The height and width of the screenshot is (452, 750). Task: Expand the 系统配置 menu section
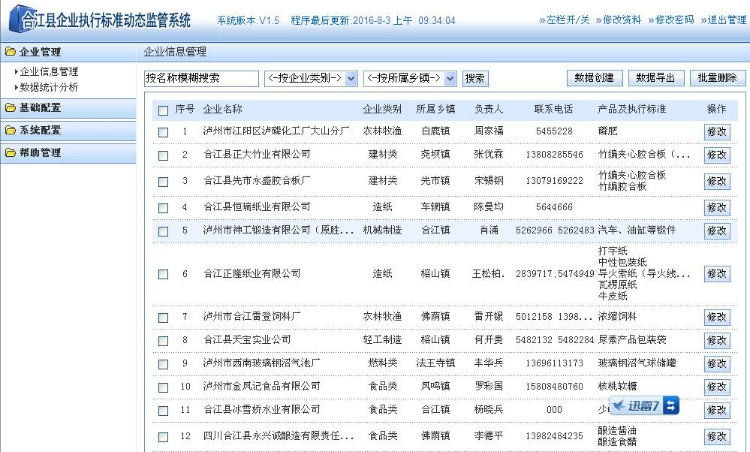coord(68,130)
